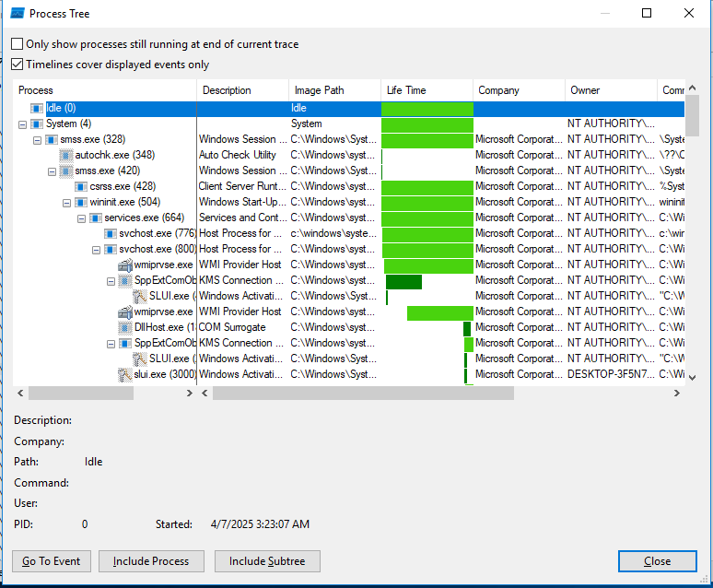The height and width of the screenshot is (588, 713).
Task: Click the smss.exe (328) process icon
Action: [52, 139]
